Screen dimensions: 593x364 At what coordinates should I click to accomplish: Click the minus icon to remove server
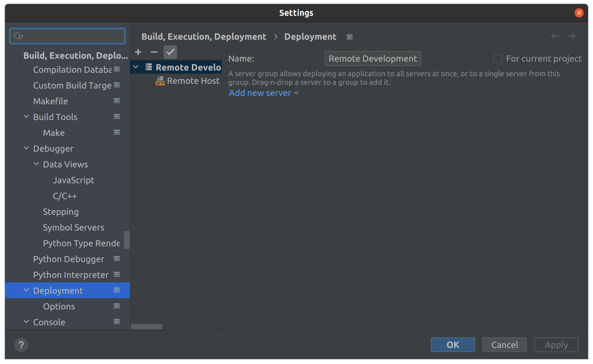tap(154, 52)
